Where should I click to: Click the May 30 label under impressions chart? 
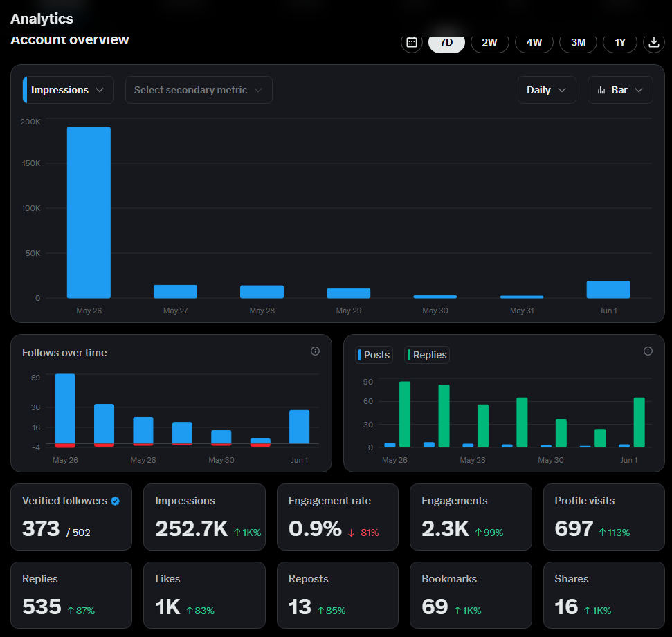coord(435,311)
